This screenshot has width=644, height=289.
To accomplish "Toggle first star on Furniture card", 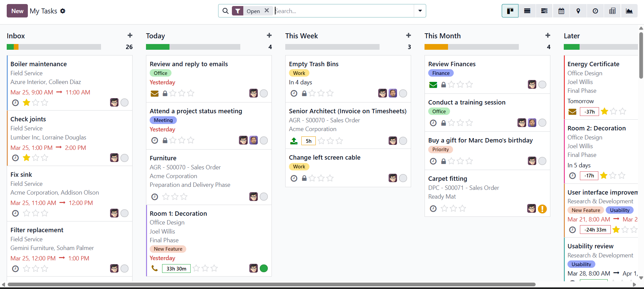I will 166,197.
